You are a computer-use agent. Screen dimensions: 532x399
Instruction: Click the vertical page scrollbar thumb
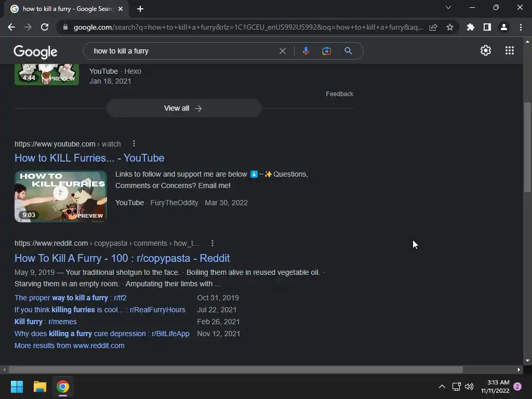(527, 147)
